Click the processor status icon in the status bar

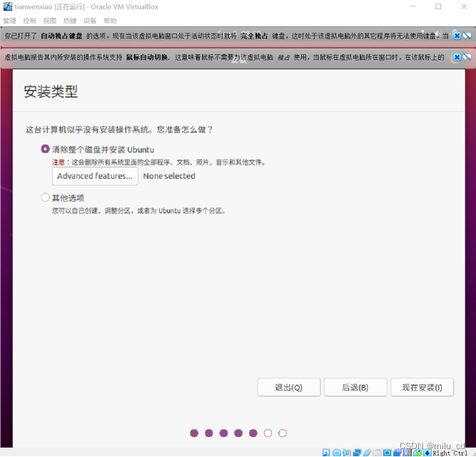pos(407,453)
